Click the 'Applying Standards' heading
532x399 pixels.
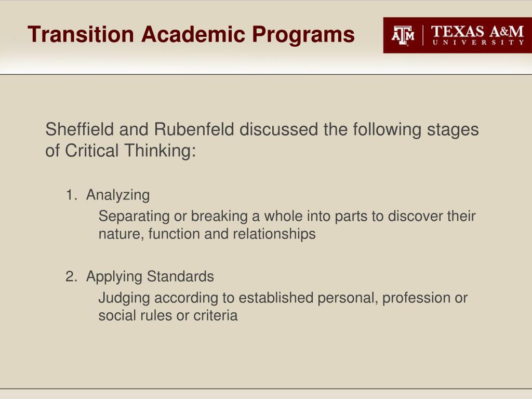point(150,277)
